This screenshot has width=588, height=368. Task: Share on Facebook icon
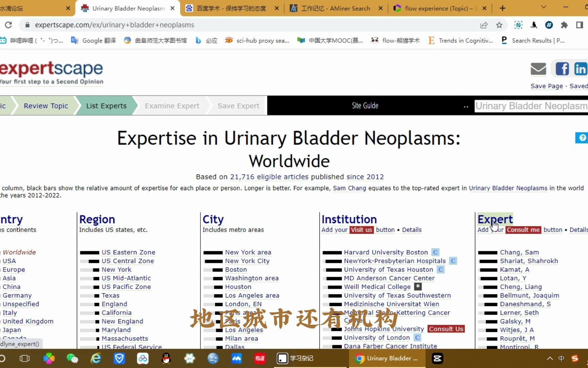562,69
